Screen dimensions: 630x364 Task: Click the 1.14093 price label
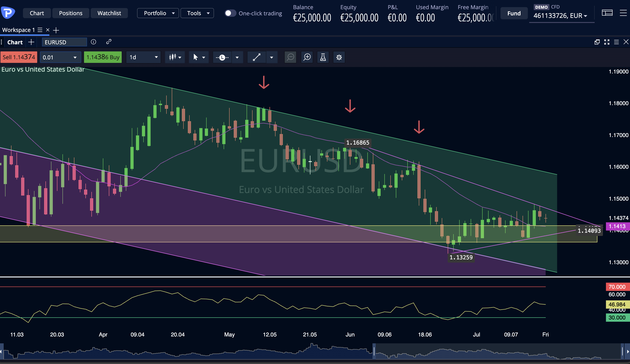[589, 231]
